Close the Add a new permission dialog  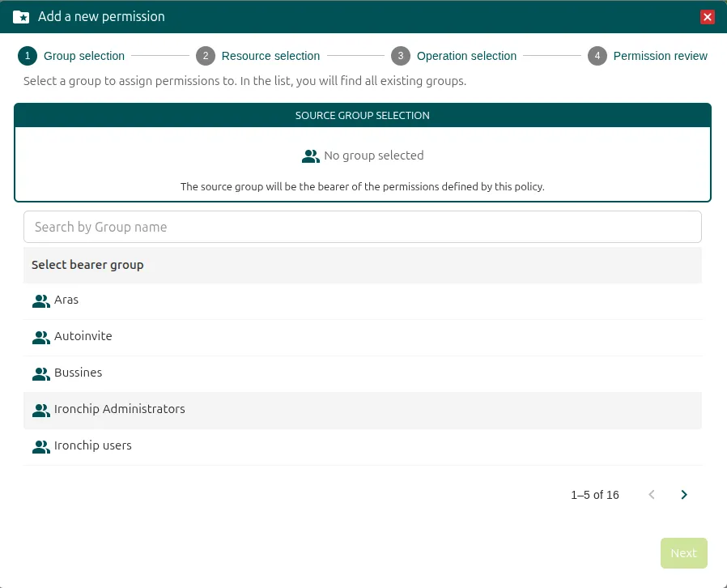click(x=707, y=17)
